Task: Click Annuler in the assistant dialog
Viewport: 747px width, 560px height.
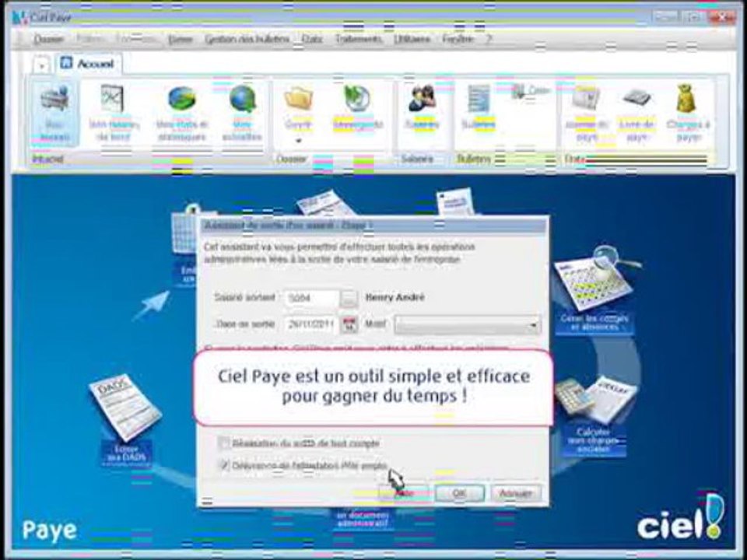Action: (x=516, y=493)
